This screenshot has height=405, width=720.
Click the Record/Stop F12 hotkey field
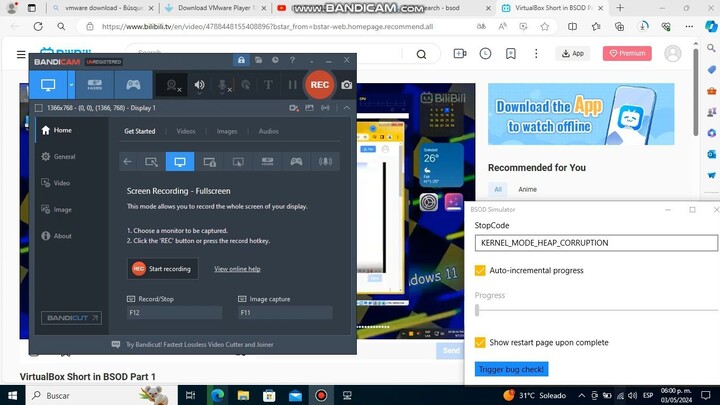[x=174, y=313]
